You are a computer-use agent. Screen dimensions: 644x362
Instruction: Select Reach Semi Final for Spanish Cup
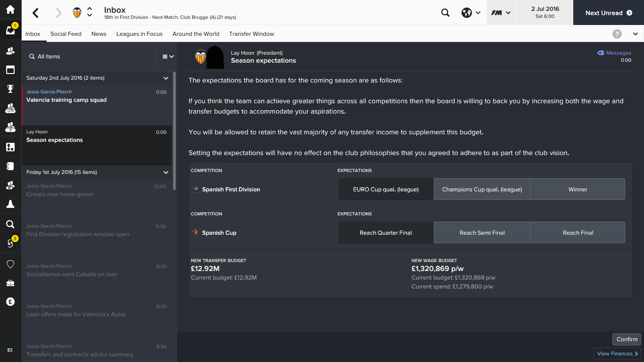point(482,233)
